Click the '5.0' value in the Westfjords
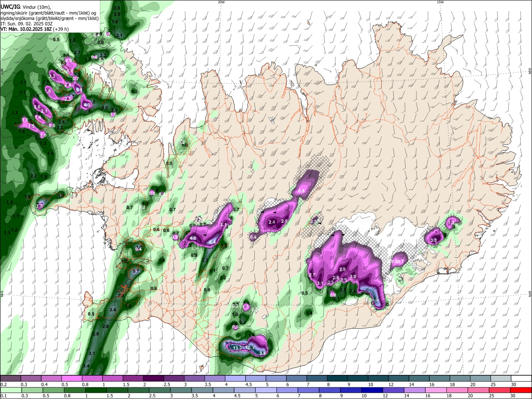This screenshot has width=532, height=399. tap(79, 89)
